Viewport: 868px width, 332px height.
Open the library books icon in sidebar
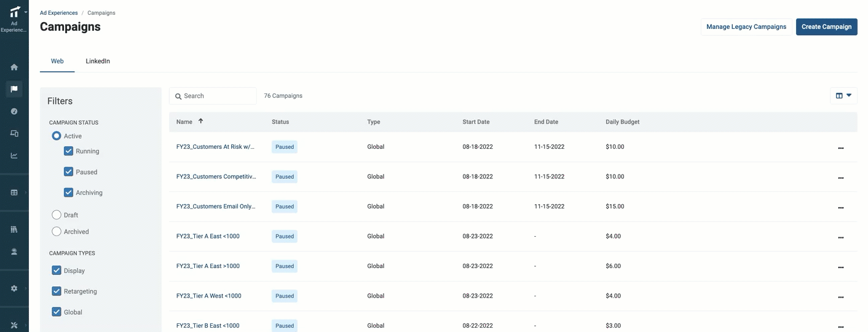tap(14, 229)
